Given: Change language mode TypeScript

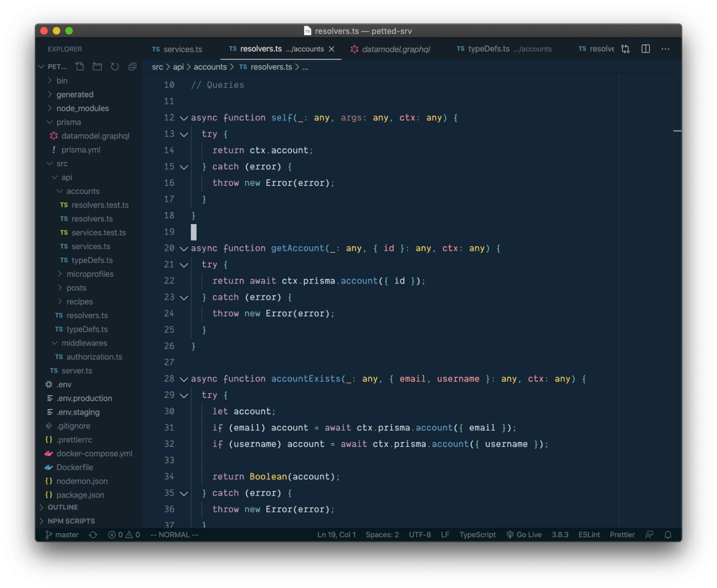Looking at the screenshot, I should [477, 535].
